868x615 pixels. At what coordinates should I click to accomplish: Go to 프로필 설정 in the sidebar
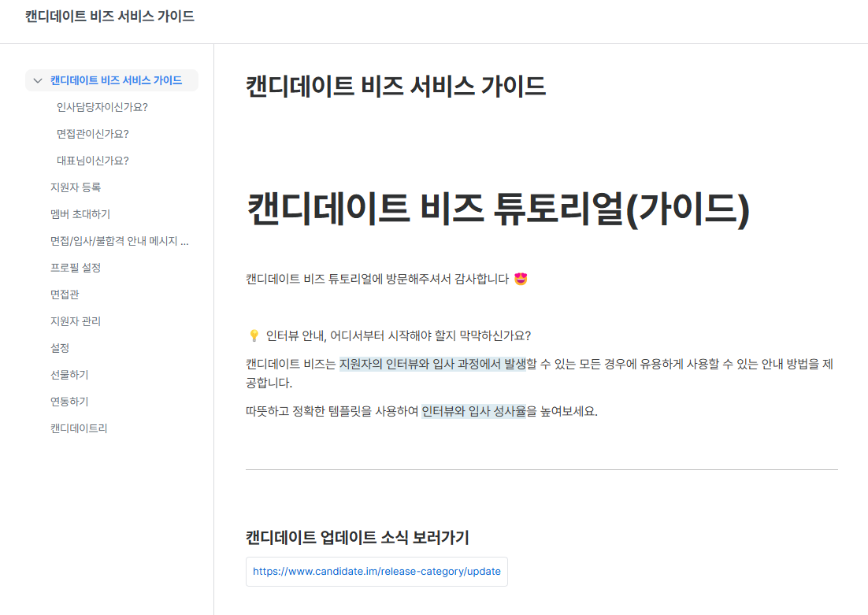pyautogui.click(x=76, y=268)
